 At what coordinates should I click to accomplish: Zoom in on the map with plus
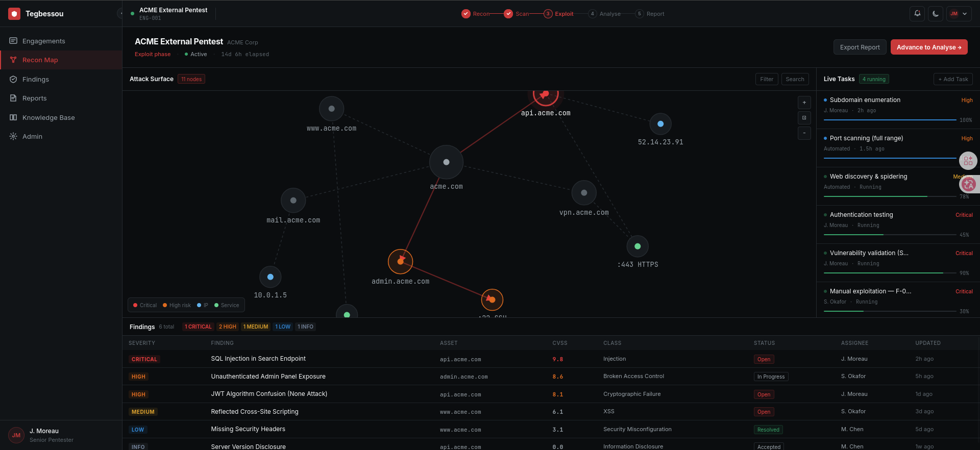(804, 103)
